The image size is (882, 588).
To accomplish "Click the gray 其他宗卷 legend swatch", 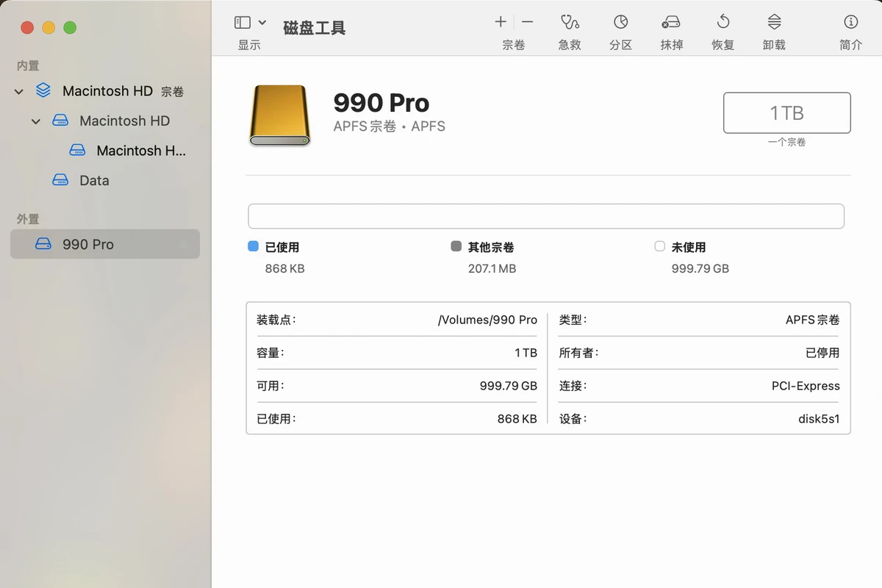I will click(x=456, y=247).
